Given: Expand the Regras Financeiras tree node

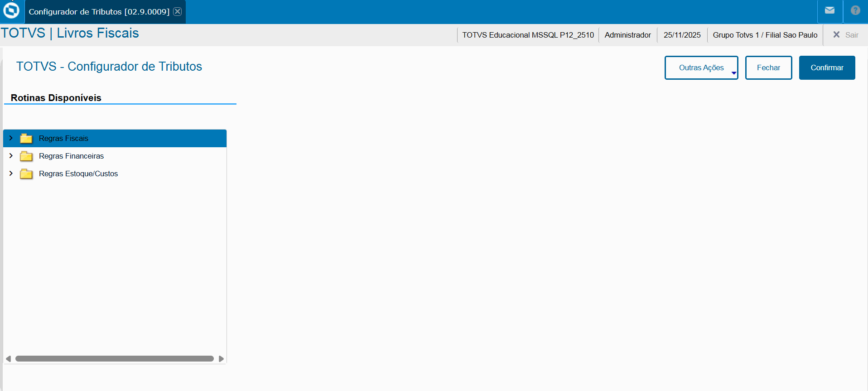Looking at the screenshot, I should (11, 155).
